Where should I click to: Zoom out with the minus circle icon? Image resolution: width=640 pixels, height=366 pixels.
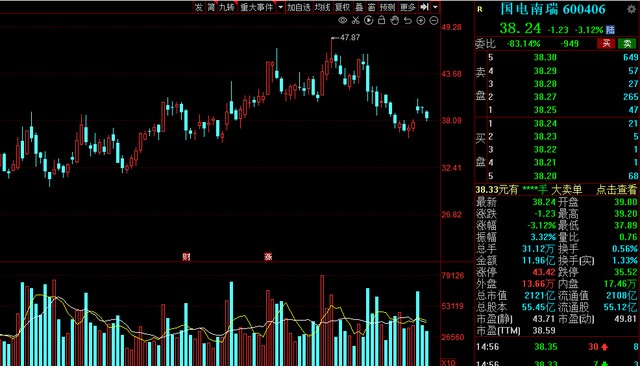tap(434, 20)
